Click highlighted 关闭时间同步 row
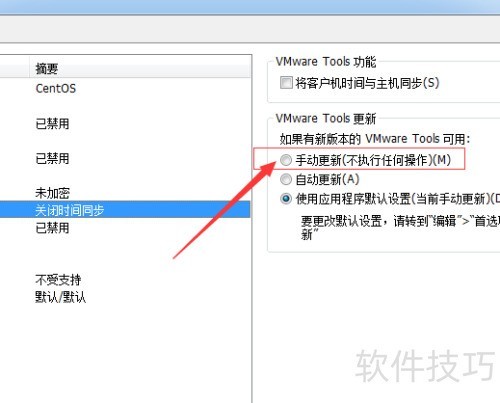Image resolution: width=500 pixels, height=403 pixels. pos(125,210)
